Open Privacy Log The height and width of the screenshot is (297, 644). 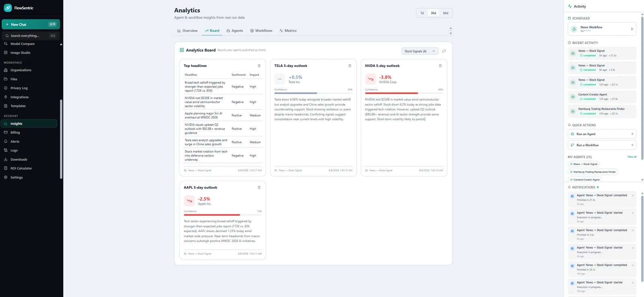tap(19, 88)
